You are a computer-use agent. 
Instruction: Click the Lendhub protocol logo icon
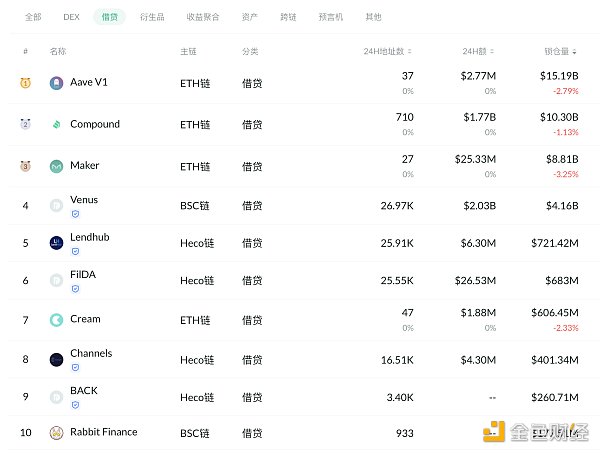(56, 242)
